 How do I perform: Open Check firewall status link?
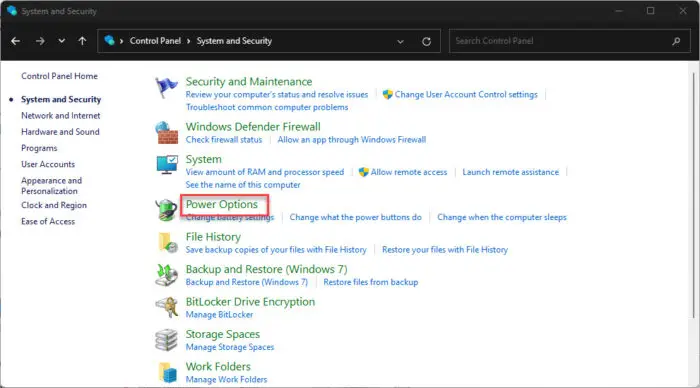coord(224,140)
